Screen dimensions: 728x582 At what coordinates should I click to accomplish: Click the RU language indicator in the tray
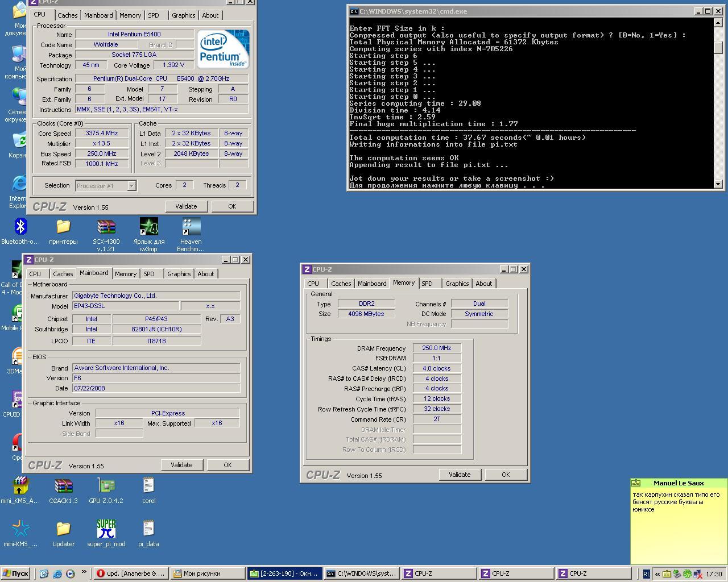click(646, 574)
